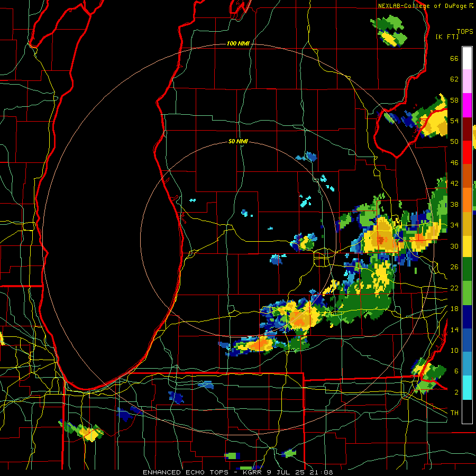Click the TOPS legend title
Image resolution: width=476 pixels, height=476 pixels.
click(465, 31)
